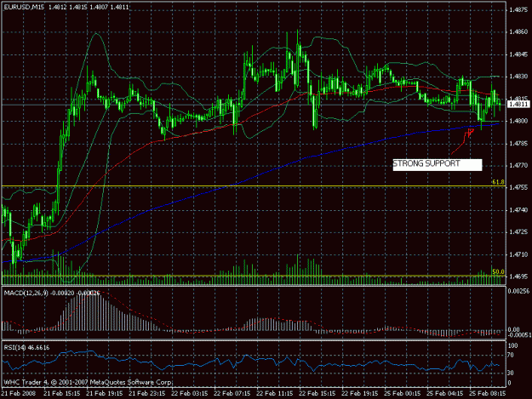Click time axis label 22 Feb 07:15
Viewport: 532px width, 399px height.
(232, 393)
